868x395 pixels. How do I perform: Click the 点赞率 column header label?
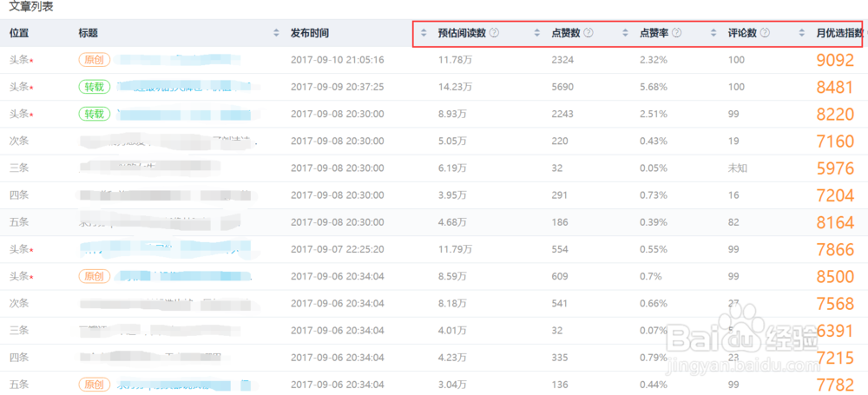(654, 33)
